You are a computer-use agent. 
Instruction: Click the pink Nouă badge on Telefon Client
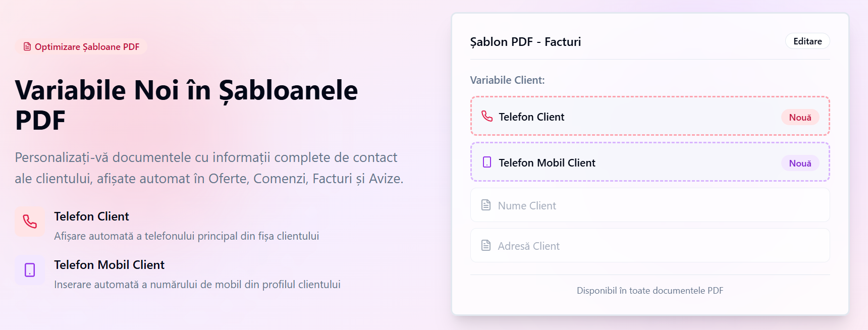coord(800,117)
